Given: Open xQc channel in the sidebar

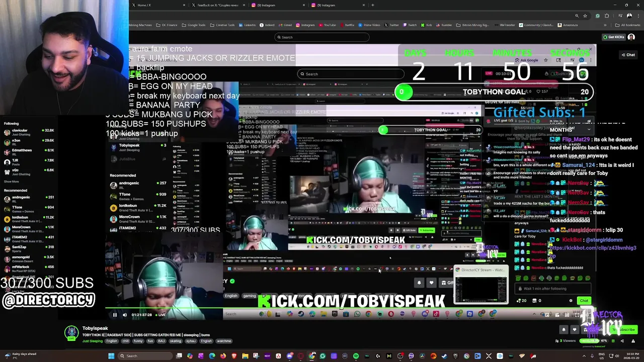Looking at the screenshot, I should 30,171.
